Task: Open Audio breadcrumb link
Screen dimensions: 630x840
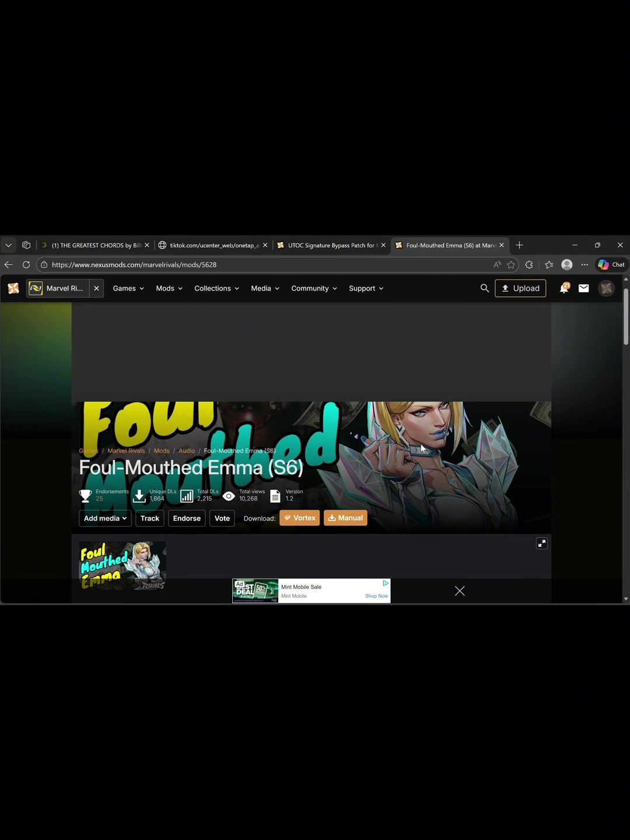Action: pyautogui.click(x=187, y=451)
